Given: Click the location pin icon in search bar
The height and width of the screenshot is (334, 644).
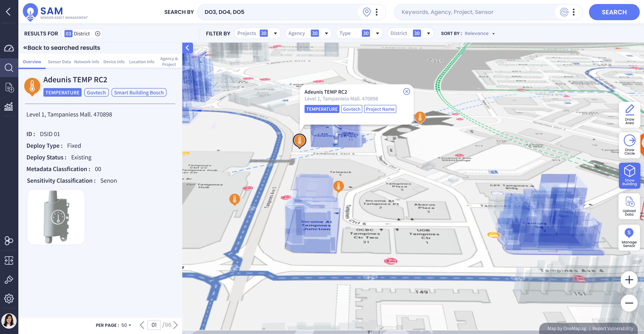Looking at the screenshot, I should click(367, 12).
